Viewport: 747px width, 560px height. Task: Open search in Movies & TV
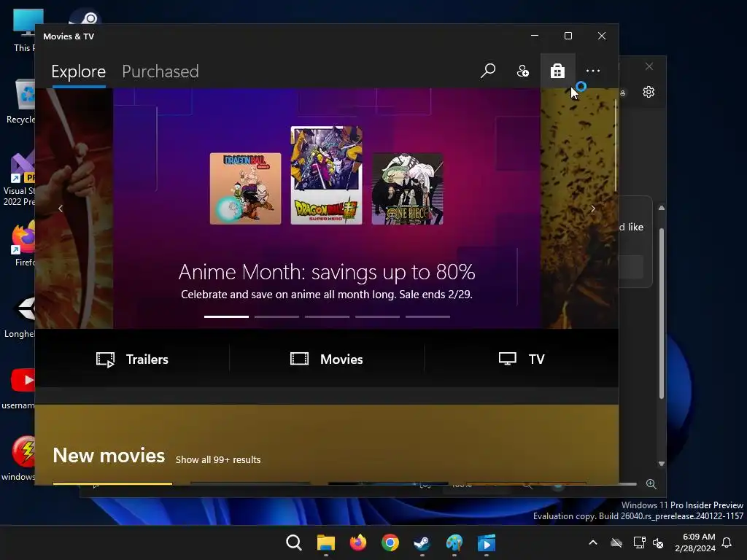488,71
